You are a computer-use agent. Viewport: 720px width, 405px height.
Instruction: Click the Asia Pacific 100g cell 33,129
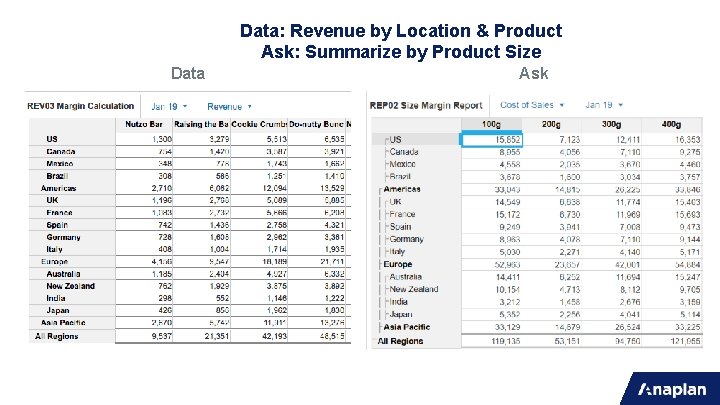click(x=491, y=327)
